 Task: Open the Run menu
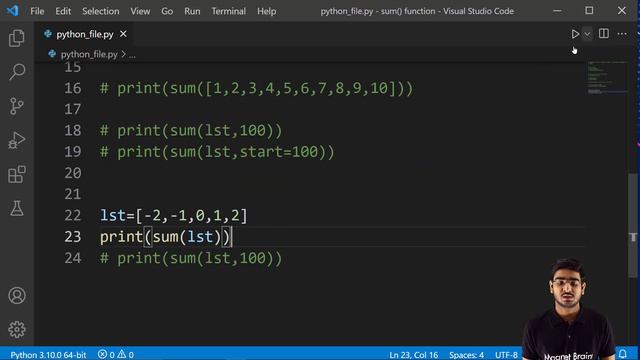192,11
